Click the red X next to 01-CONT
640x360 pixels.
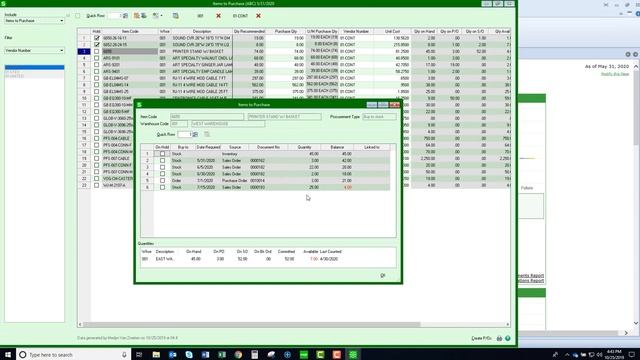coord(258,16)
